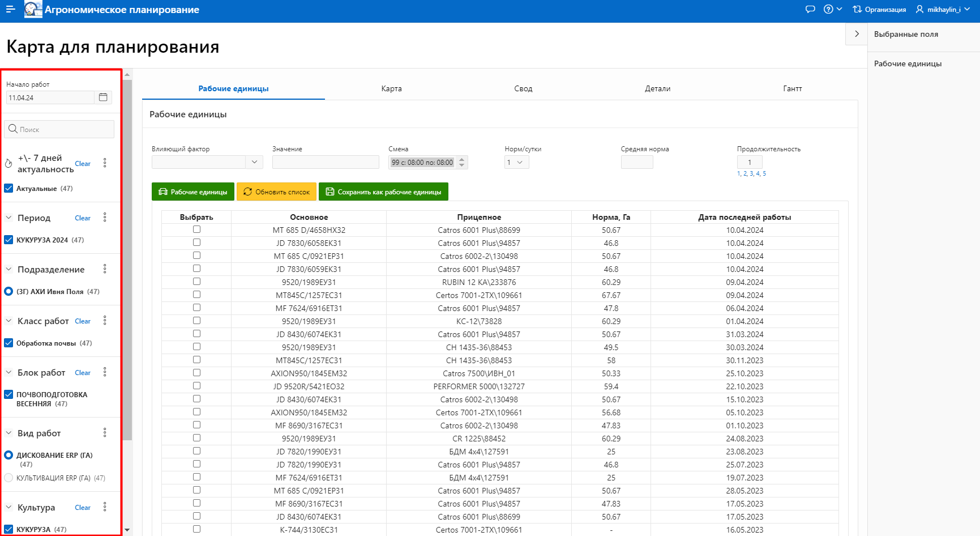Collapse the Класс работ filter section
This screenshot has width=980, height=536.
pos(9,321)
